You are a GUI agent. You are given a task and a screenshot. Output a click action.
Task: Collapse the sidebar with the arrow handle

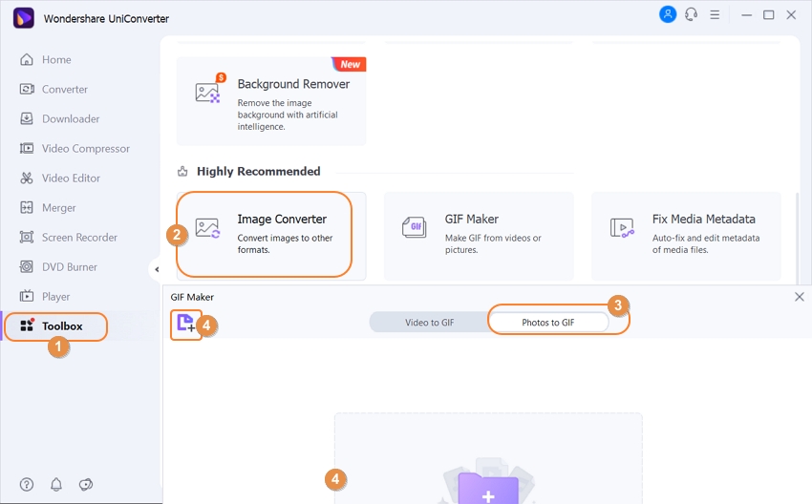click(x=157, y=269)
